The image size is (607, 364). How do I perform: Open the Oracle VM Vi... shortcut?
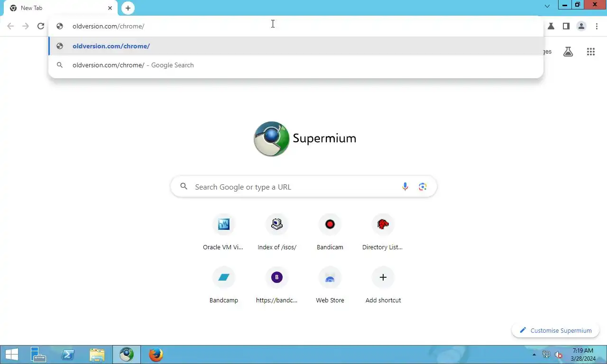pyautogui.click(x=223, y=232)
